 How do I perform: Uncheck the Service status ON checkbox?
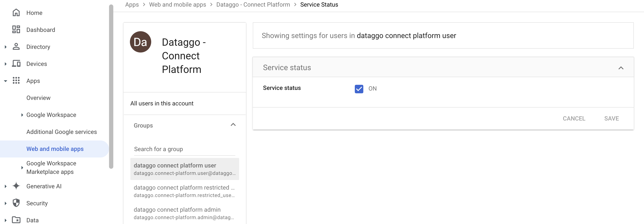359,89
